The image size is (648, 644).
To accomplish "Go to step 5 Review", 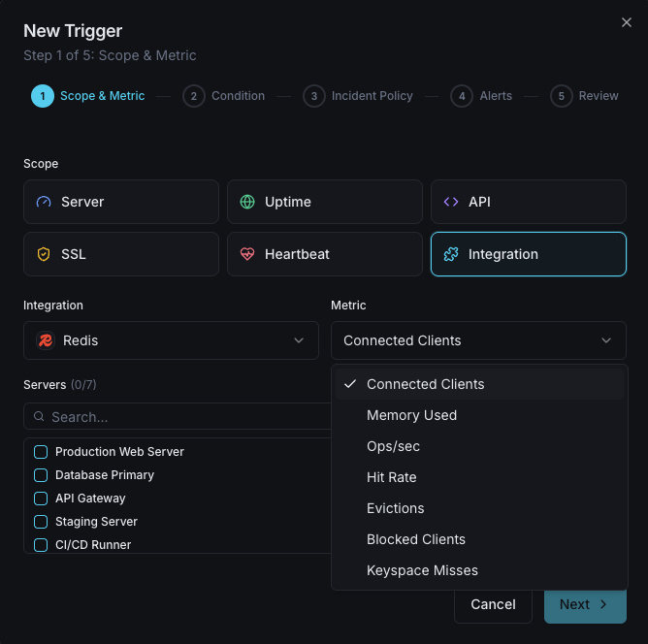I will pos(584,96).
